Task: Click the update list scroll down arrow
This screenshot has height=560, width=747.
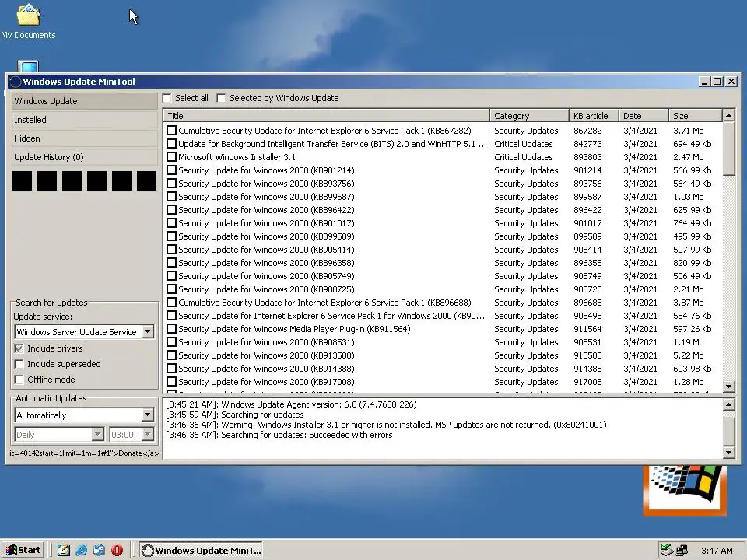Action: click(x=728, y=387)
